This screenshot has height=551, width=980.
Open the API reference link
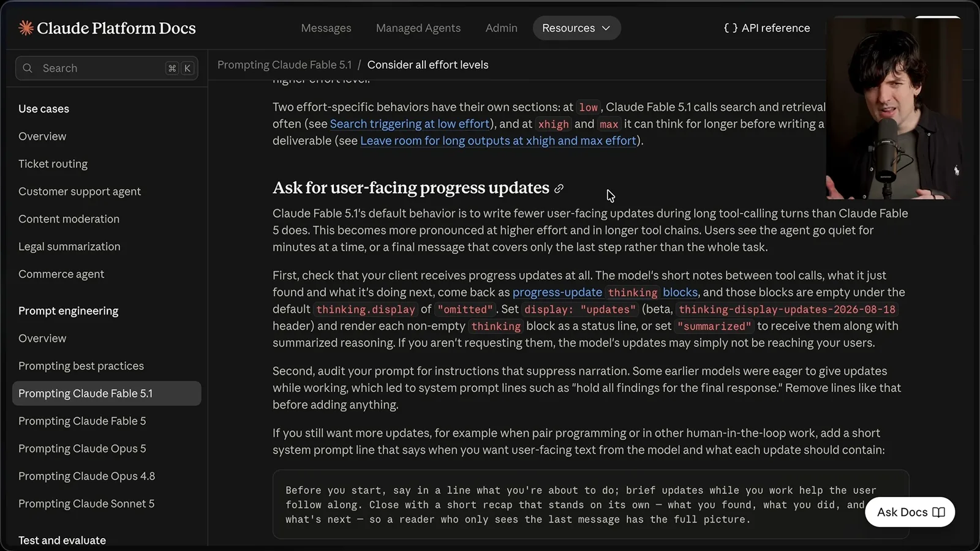click(x=767, y=28)
